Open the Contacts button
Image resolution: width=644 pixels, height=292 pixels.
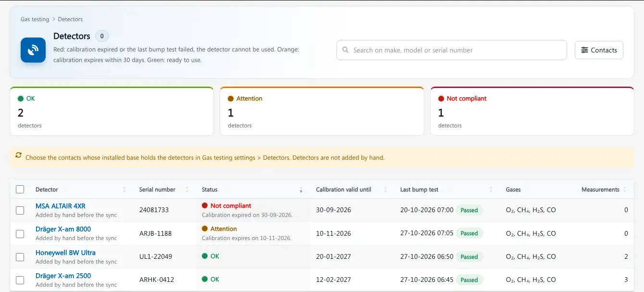599,50
